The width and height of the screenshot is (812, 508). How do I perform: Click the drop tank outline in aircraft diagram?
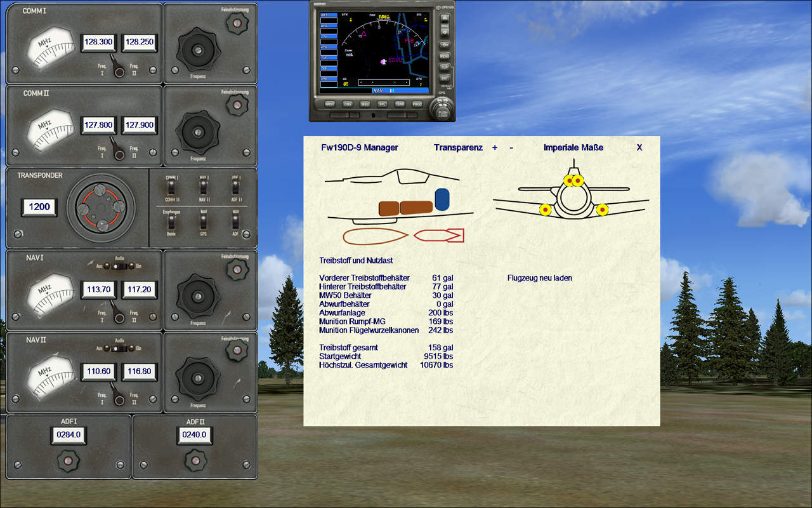click(376, 237)
